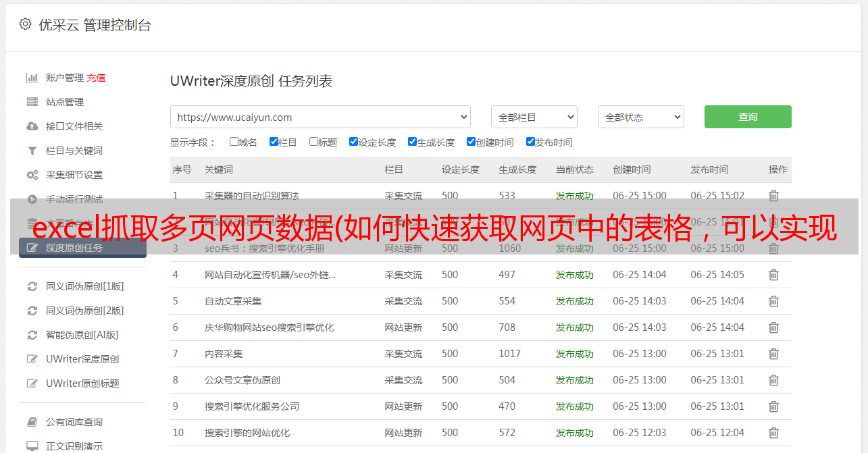Select 智能伪原创[AI版] menu item

coord(82,335)
